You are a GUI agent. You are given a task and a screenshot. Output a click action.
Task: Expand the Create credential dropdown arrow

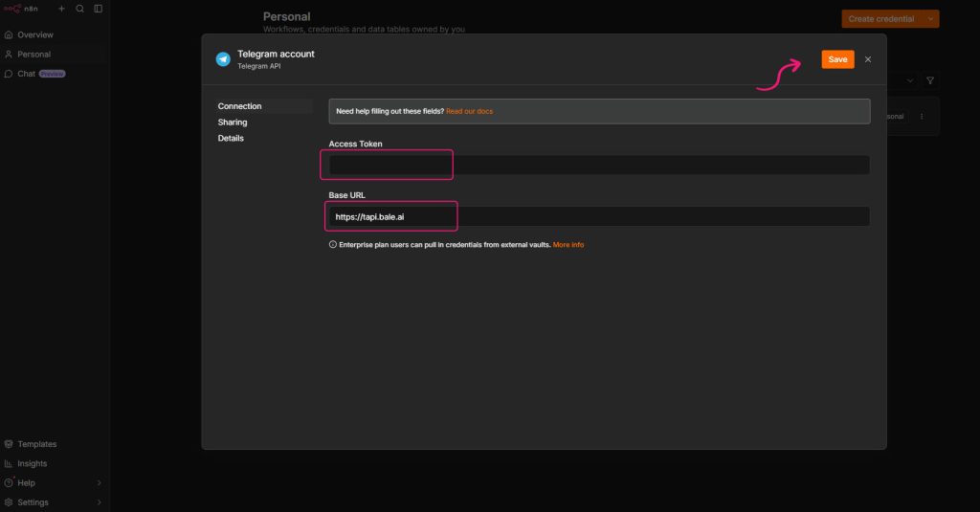[930, 19]
